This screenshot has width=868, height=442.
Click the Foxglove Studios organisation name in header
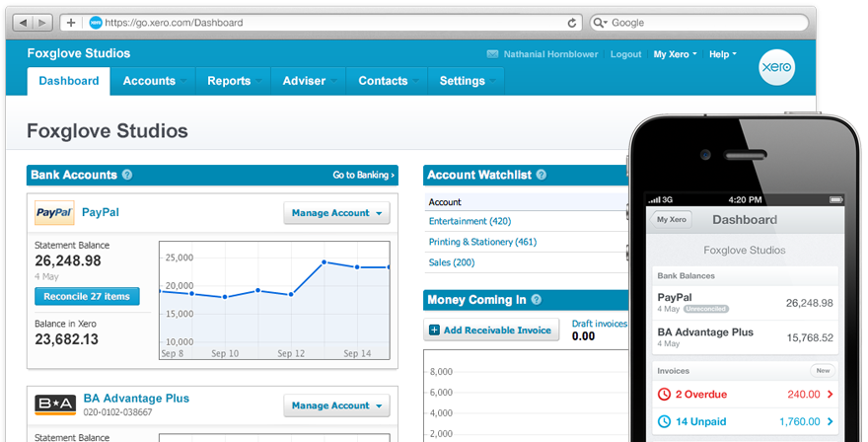pyautogui.click(x=79, y=53)
